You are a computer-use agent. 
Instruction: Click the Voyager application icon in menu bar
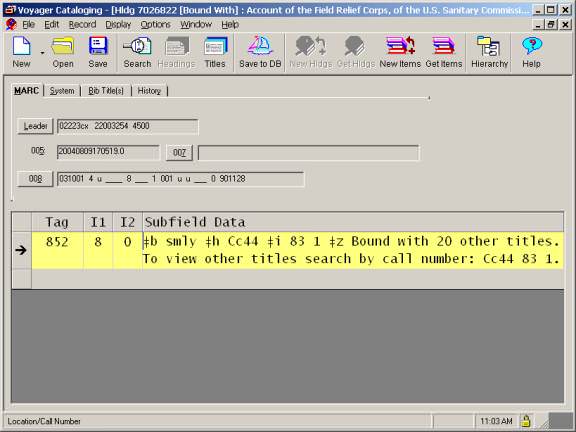click(x=11, y=25)
